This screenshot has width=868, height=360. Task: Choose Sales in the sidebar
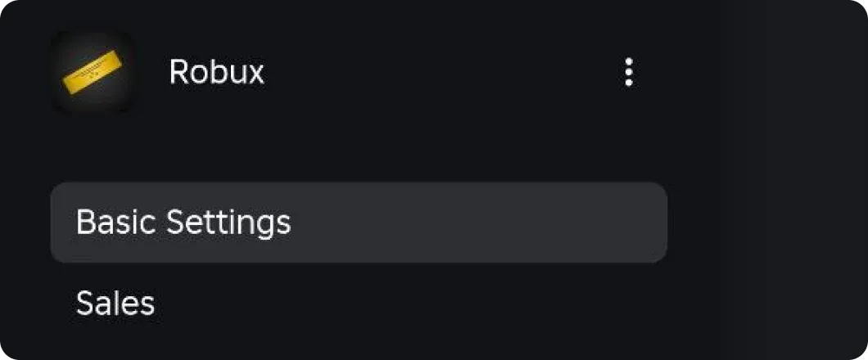pos(115,304)
